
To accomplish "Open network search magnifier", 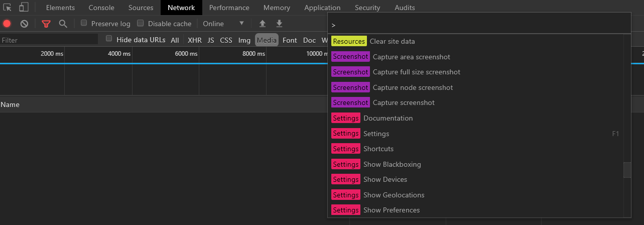I will [63, 24].
